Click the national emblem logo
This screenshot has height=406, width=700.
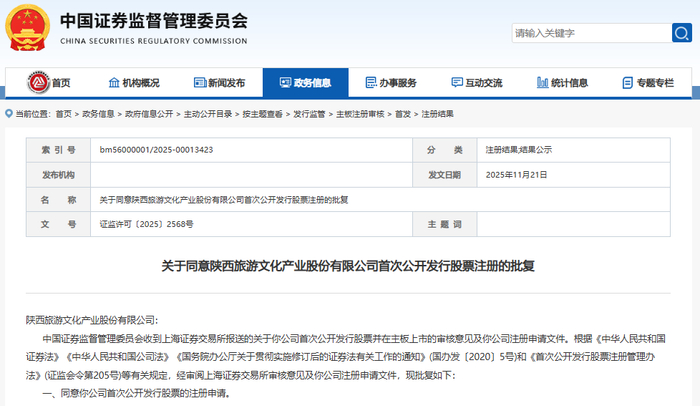(28, 27)
